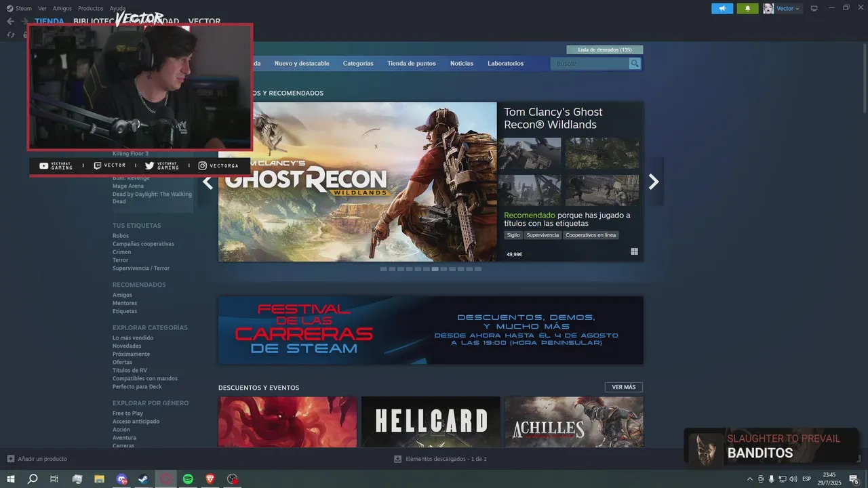Open the Categorías store menu
The image size is (868, 488).
[x=358, y=64]
